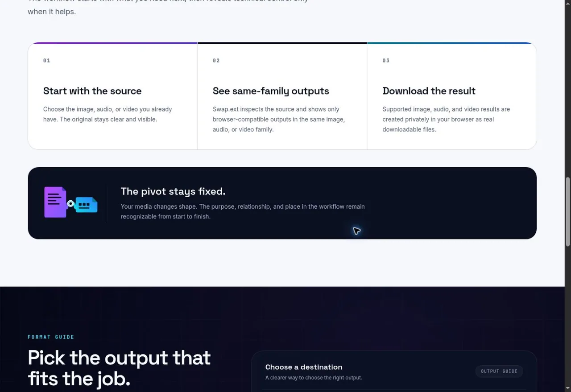
Task: Click the FORMAT GUIDE label
Action: point(51,337)
